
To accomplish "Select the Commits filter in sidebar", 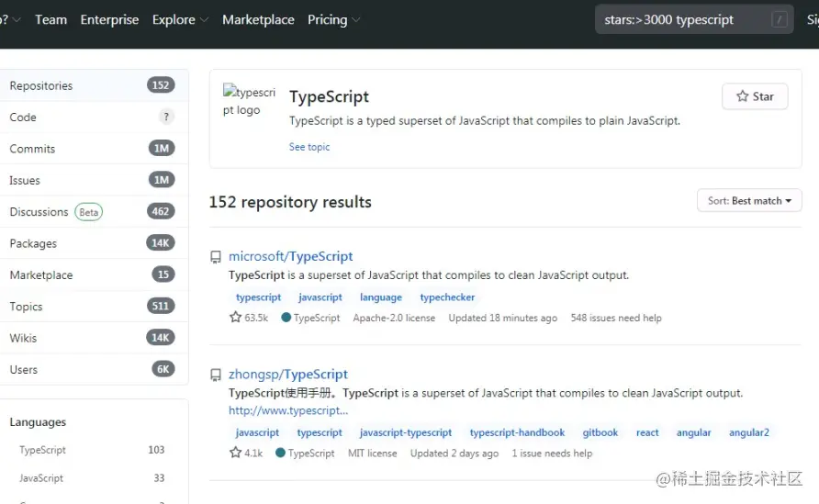I will 32,149.
